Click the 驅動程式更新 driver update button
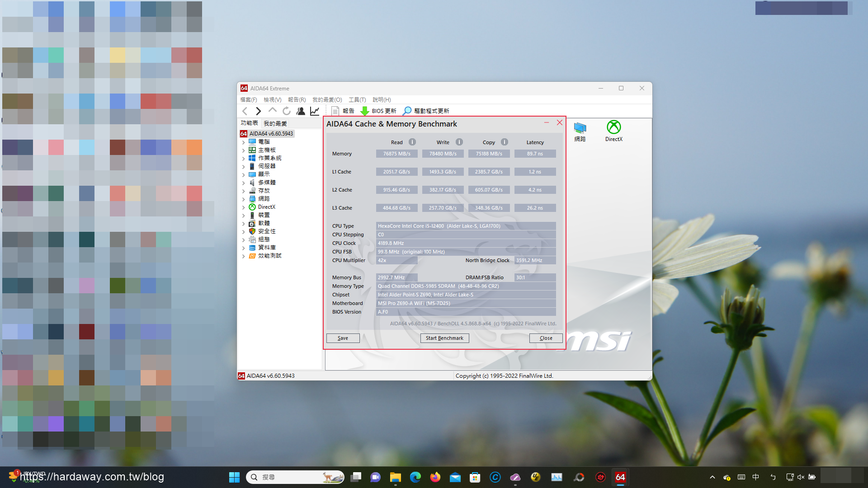Viewport: 868px width, 488px height. point(426,111)
